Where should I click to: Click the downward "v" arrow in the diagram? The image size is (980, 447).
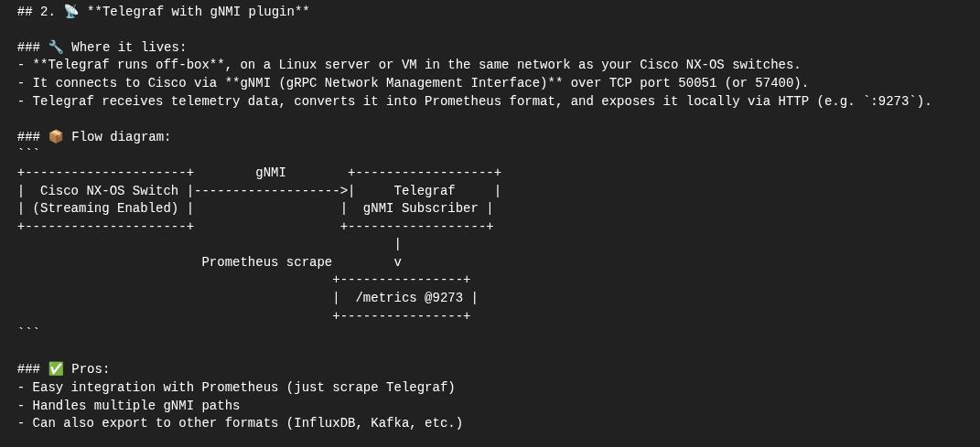398,262
